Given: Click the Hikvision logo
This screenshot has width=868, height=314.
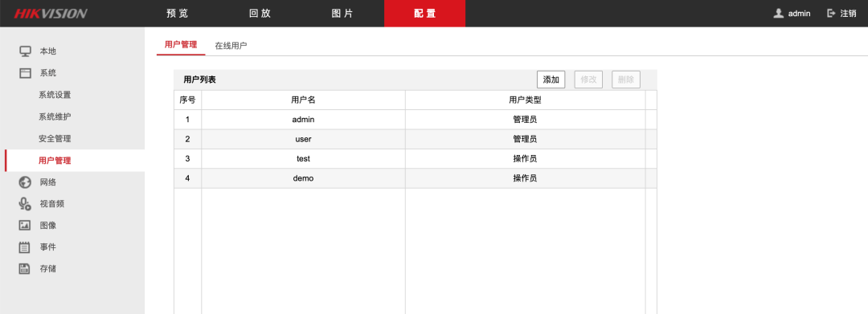Looking at the screenshot, I should (x=51, y=14).
